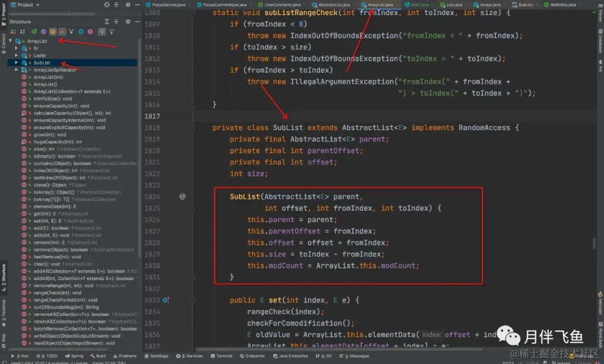Select elementData(int): E in Structure tree

click(55, 206)
